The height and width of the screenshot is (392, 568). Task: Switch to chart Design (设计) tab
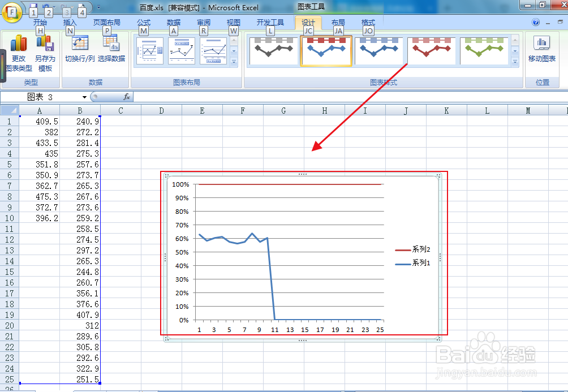[x=308, y=23]
